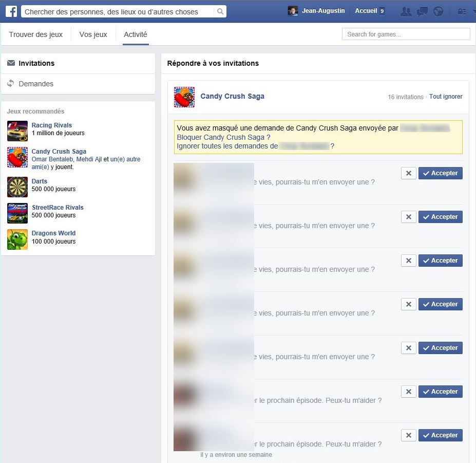Accept the request dated 'il y a environ une semaine'
The height and width of the screenshot is (463, 476).
[x=441, y=435]
